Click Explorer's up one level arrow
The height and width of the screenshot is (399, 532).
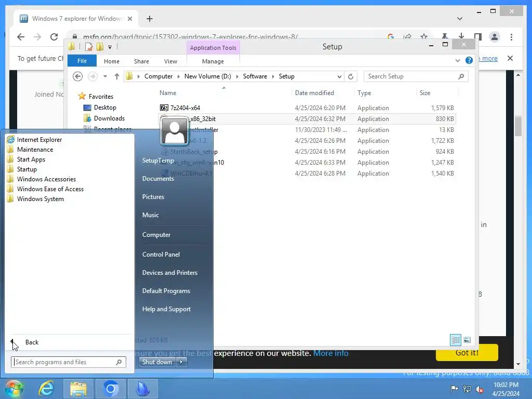click(117, 76)
